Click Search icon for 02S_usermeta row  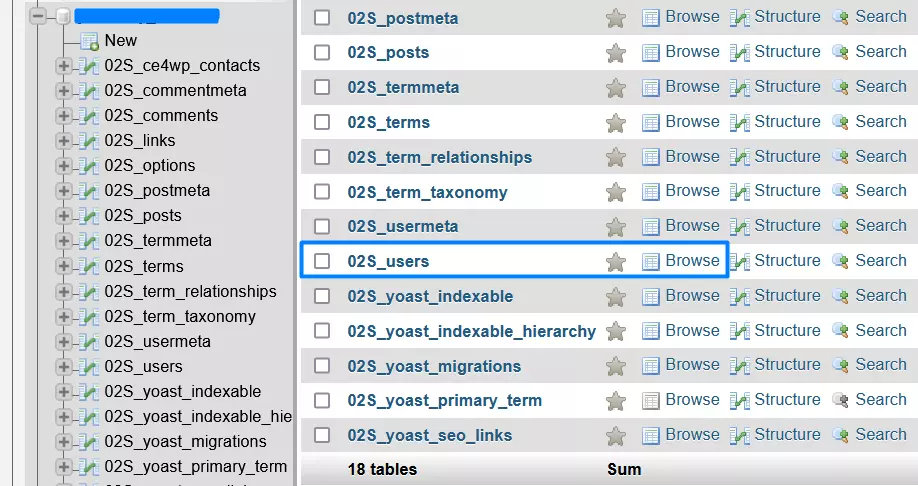point(841,227)
